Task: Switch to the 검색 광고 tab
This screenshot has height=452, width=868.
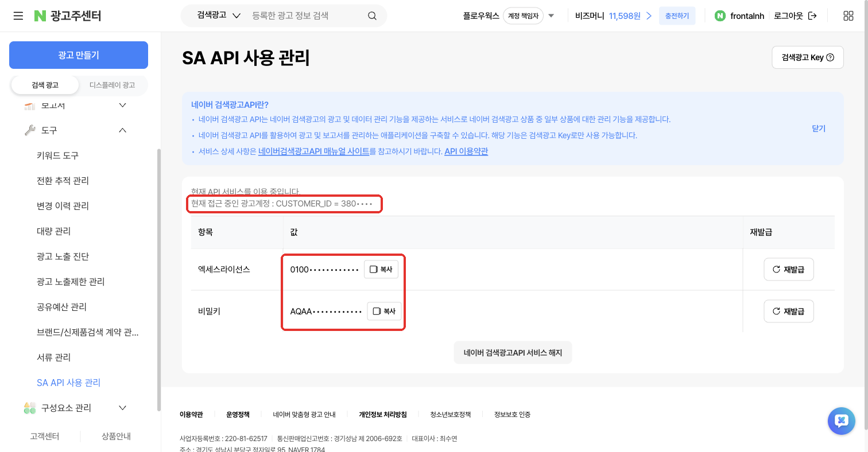Action: tap(45, 85)
